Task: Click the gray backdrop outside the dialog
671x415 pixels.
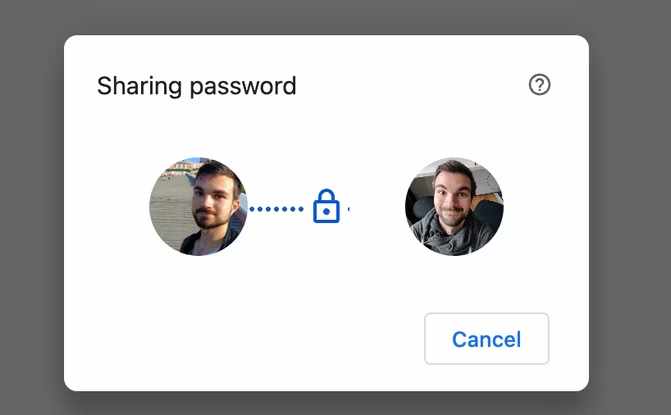Action: 30,200
